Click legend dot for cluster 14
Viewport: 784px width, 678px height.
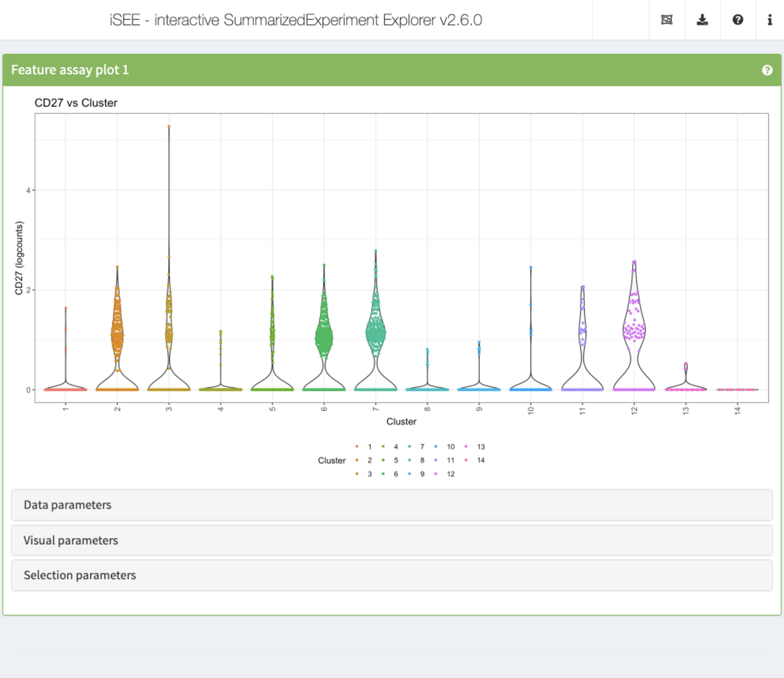click(466, 460)
